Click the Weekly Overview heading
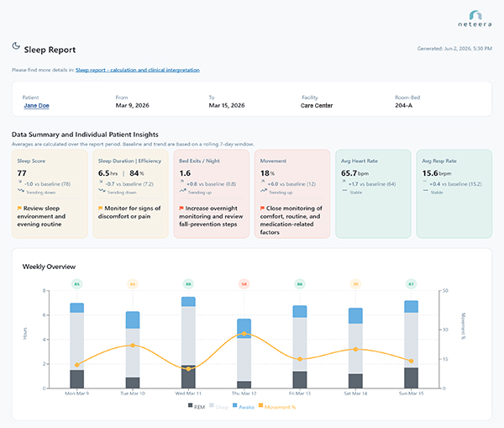The image size is (504, 428). 49,267
